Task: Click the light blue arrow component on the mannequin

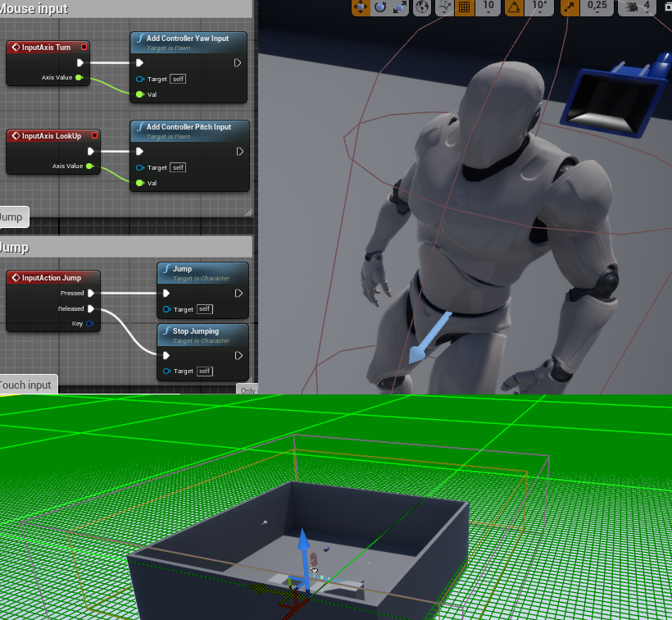Action: pyautogui.click(x=429, y=337)
